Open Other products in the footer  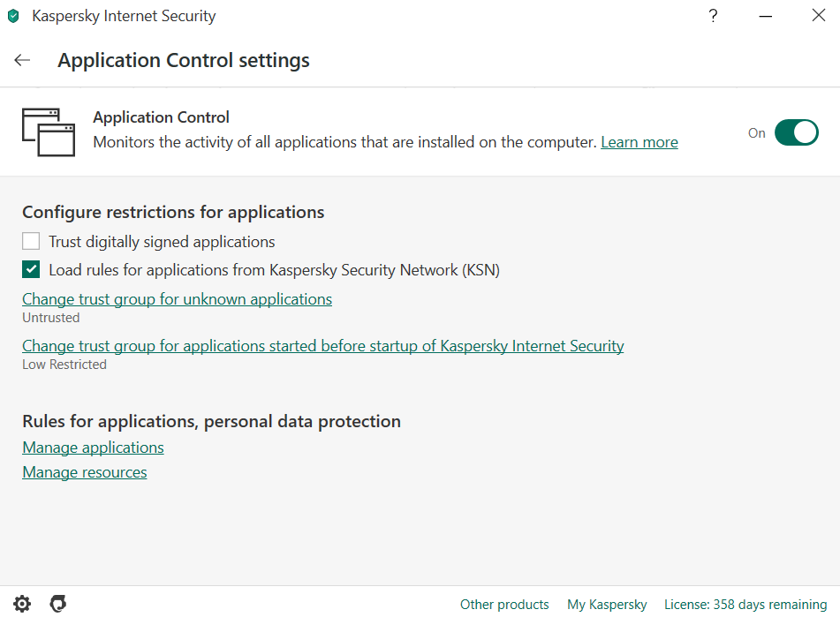coord(504,605)
